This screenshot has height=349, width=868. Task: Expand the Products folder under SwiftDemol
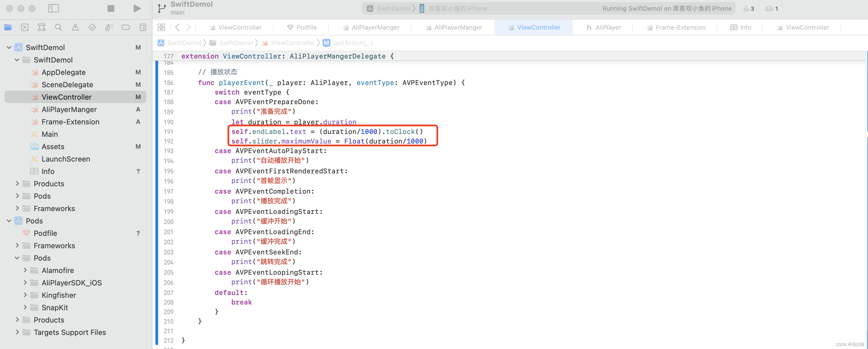[17, 184]
